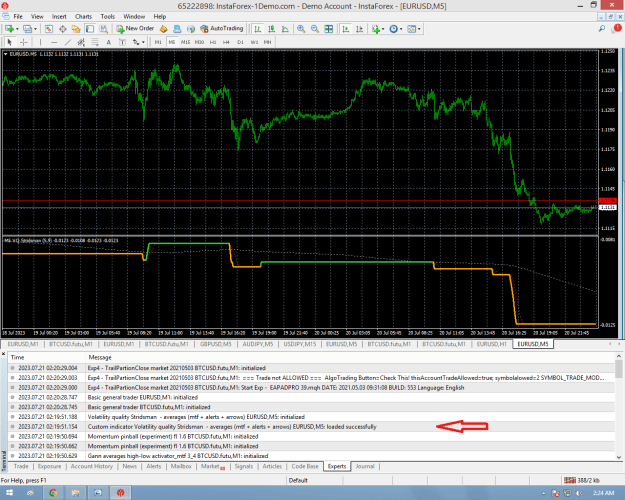Expand the New Chart dropdown arrow
Viewport: 625px width, 500px height.
17,29
